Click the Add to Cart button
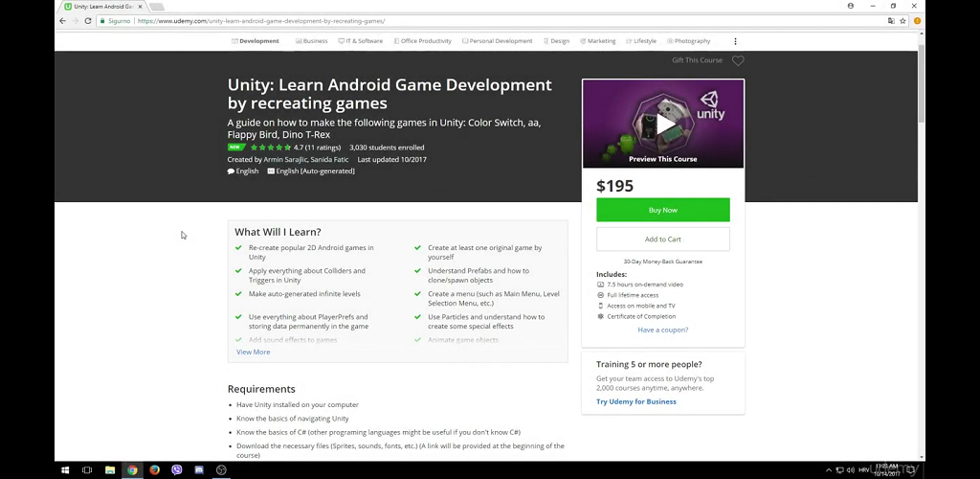 pos(662,239)
